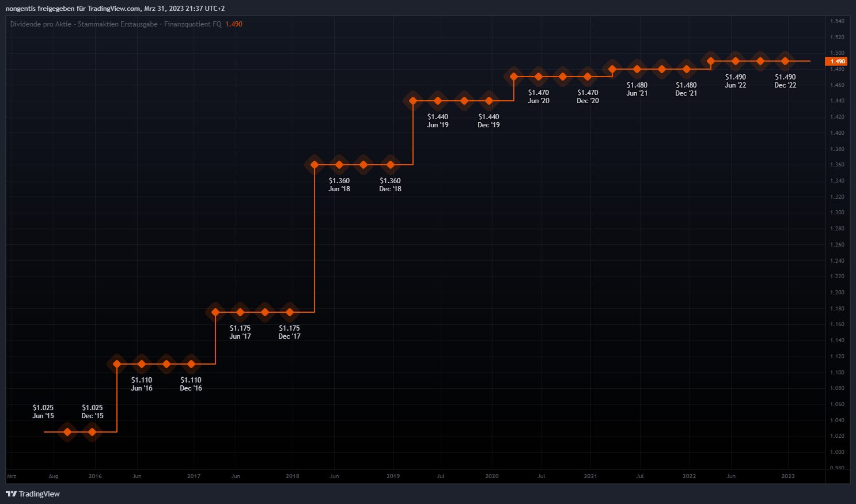Screen dimensions: 856x504
Task: Click the $1.480 Dec '21 data label
Action: point(686,89)
